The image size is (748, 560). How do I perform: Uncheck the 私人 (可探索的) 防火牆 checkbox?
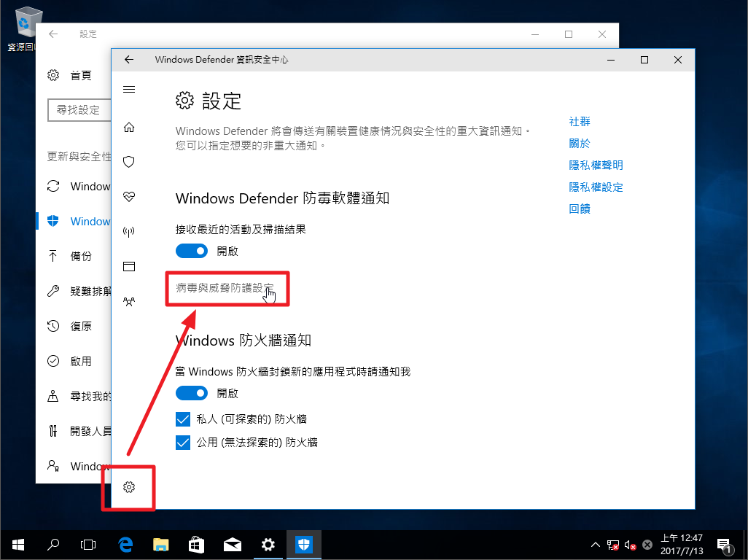click(183, 419)
